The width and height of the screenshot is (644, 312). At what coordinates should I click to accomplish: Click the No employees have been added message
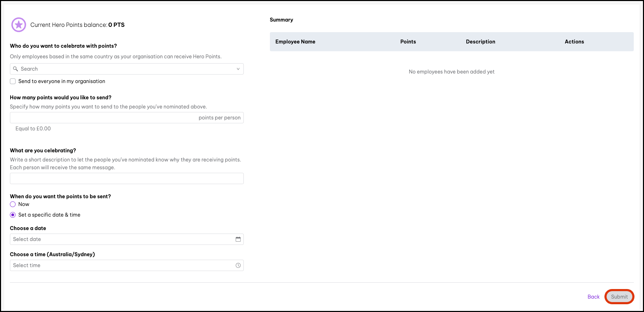pos(451,72)
